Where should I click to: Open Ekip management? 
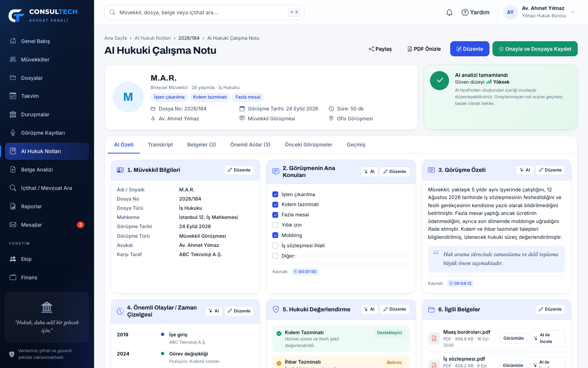coord(47,259)
